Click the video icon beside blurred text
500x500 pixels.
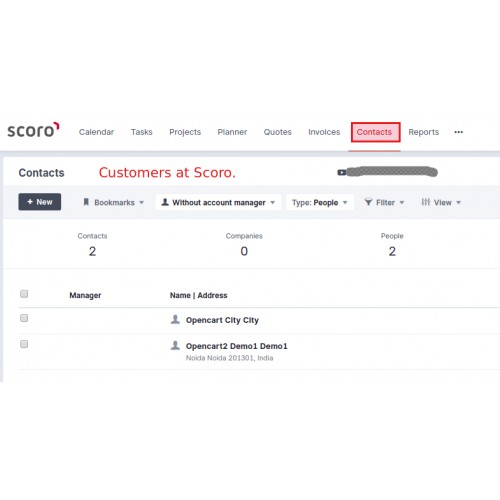tap(341, 172)
